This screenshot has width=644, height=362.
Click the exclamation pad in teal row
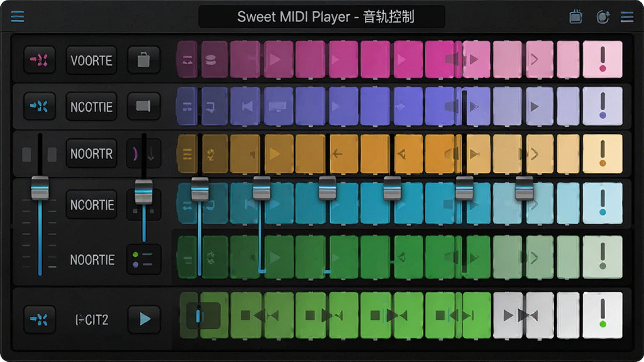click(x=602, y=203)
